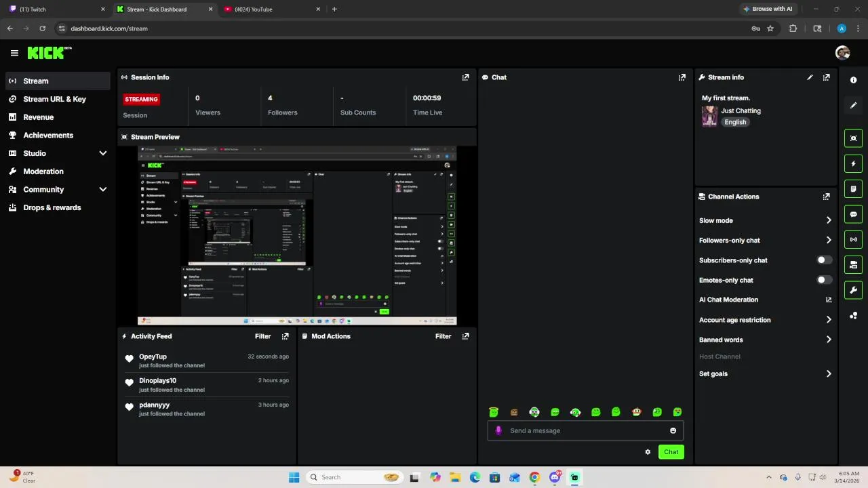
Task: Toggle Emotes-only chat switch
Action: pyautogui.click(x=824, y=280)
